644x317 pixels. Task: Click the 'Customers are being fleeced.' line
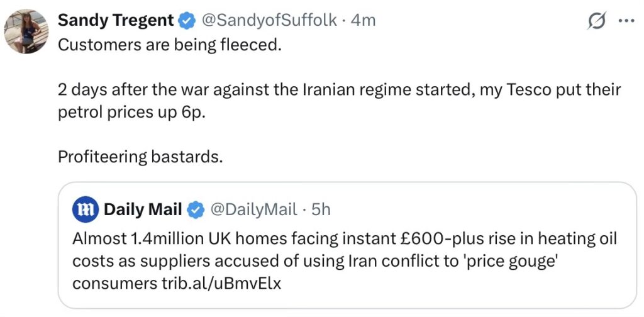(x=169, y=46)
